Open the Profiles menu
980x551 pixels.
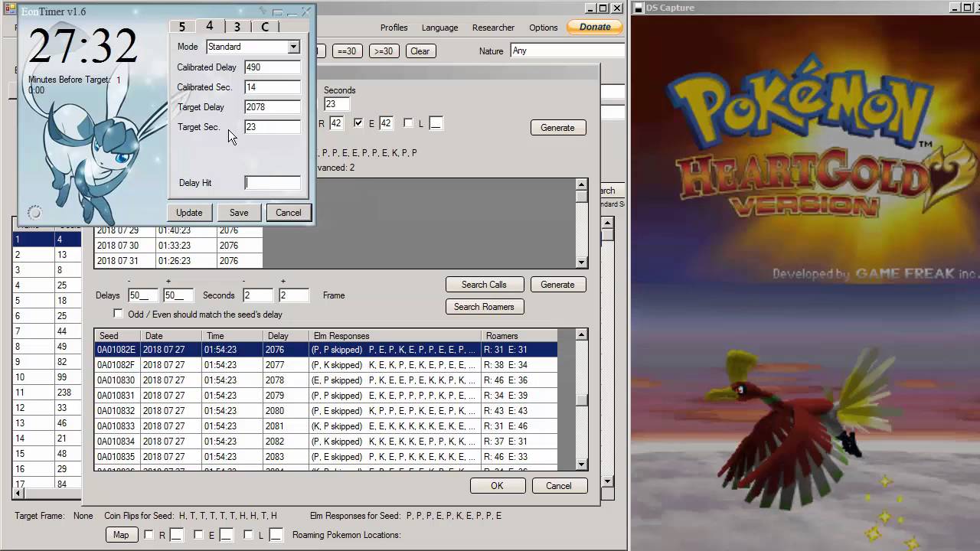(394, 28)
